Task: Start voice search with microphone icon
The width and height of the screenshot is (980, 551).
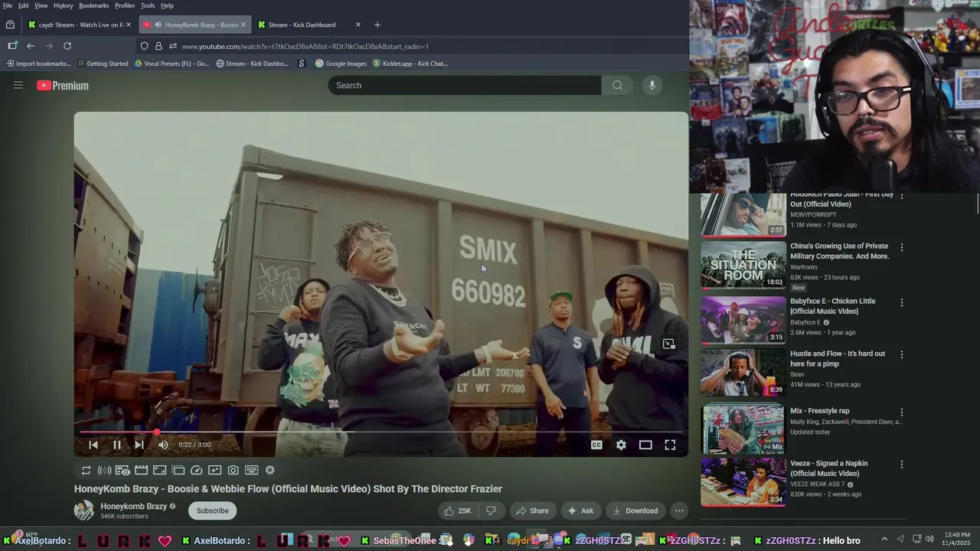Action: [x=652, y=85]
